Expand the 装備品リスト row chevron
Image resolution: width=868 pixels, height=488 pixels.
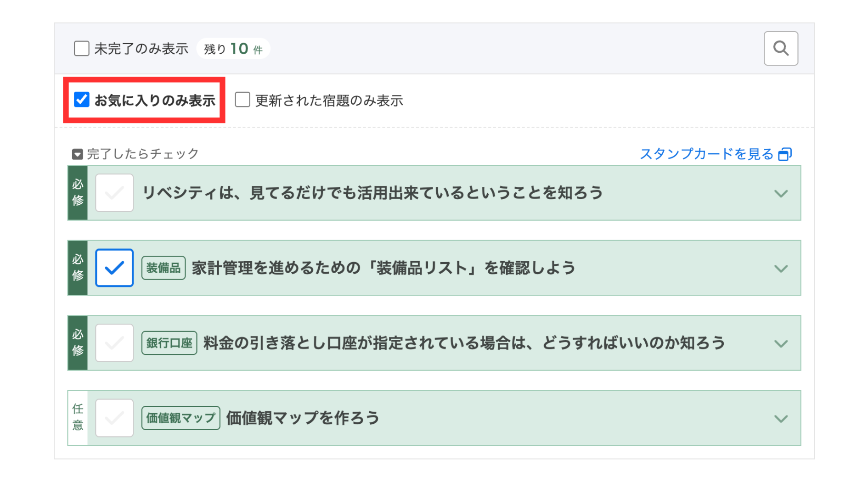tap(781, 269)
